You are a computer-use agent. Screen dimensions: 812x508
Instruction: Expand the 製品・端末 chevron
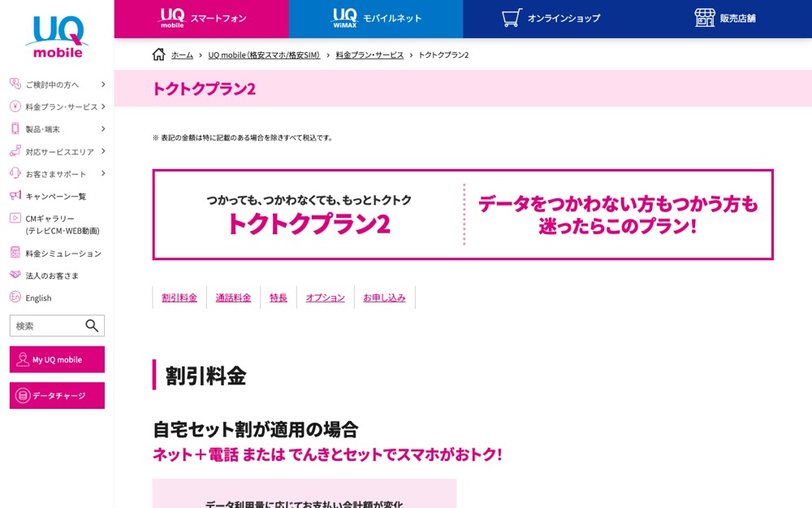[103, 128]
